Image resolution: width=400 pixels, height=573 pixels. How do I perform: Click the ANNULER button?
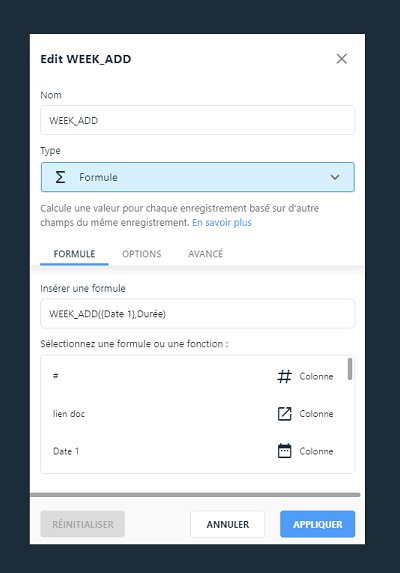[228, 524]
